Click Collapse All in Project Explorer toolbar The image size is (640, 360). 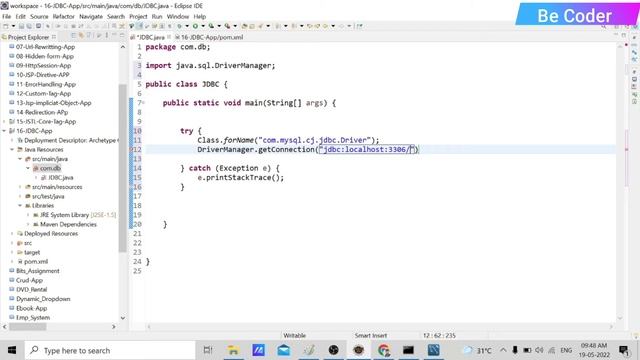[x=74, y=36]
